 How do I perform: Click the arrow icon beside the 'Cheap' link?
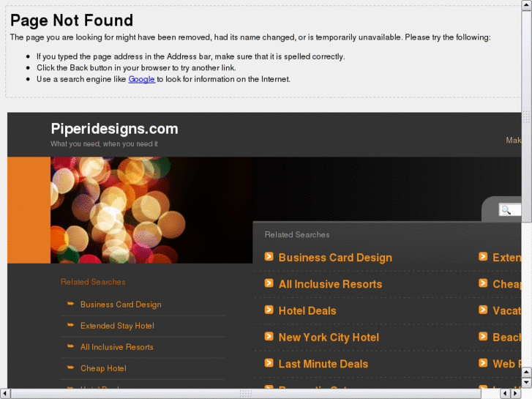tap(483, 283)
